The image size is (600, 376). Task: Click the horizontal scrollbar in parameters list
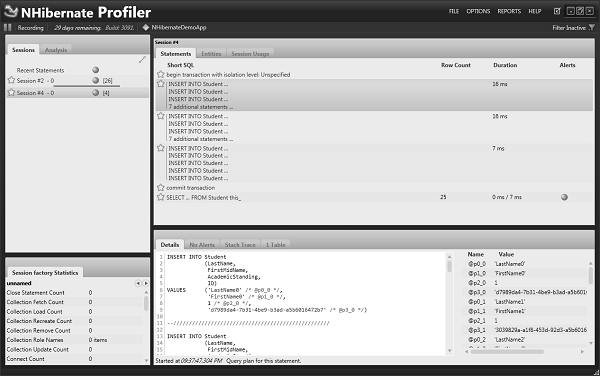[x=507, y=352]
